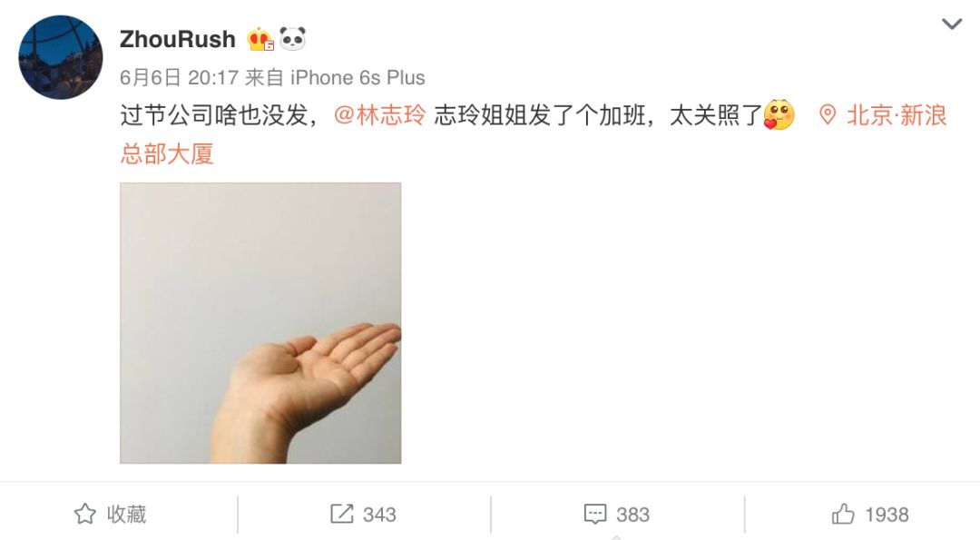Open the ZhouRush username link
The width and height of the screenshot is (980, 540).
pos(178,39)
